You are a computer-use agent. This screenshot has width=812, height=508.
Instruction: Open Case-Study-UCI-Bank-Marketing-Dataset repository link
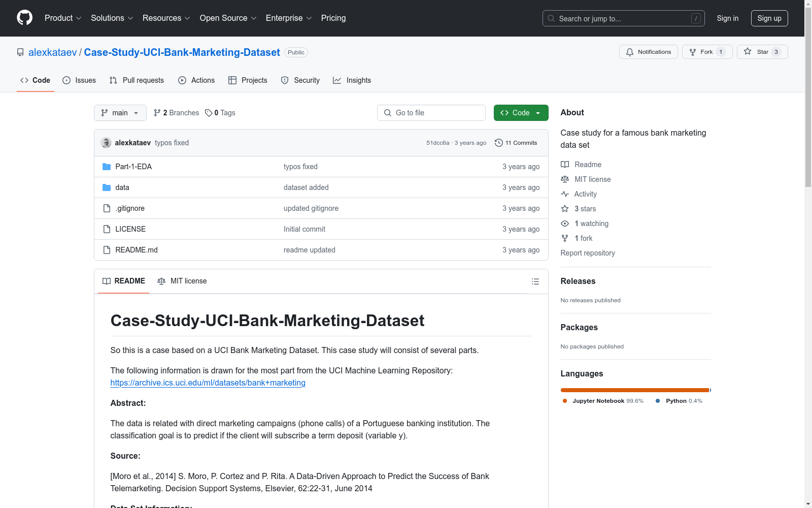pos(182,52)
